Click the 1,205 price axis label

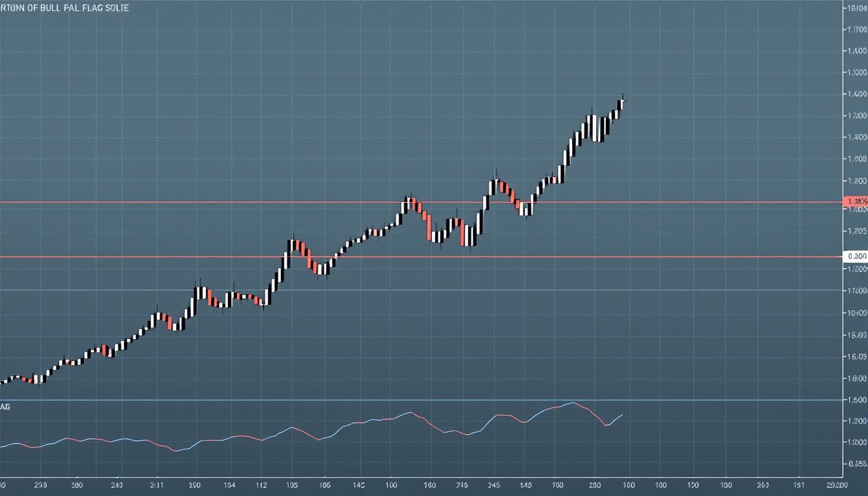[856, 231]
